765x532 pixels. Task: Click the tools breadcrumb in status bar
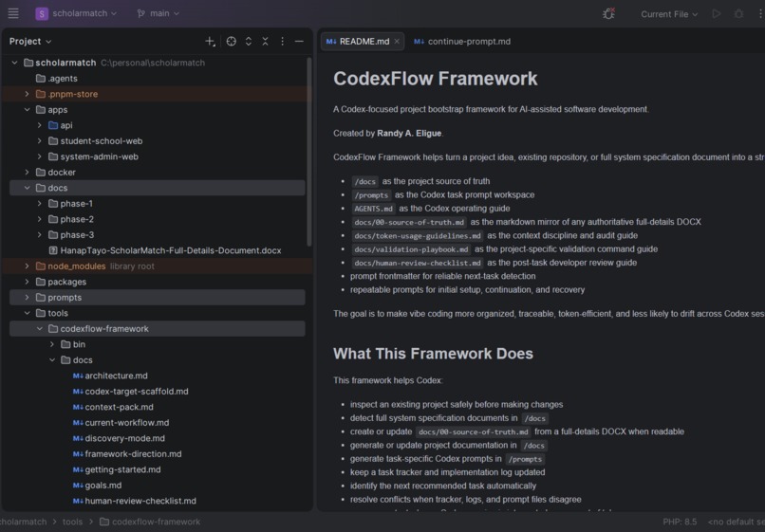(72, 522)
